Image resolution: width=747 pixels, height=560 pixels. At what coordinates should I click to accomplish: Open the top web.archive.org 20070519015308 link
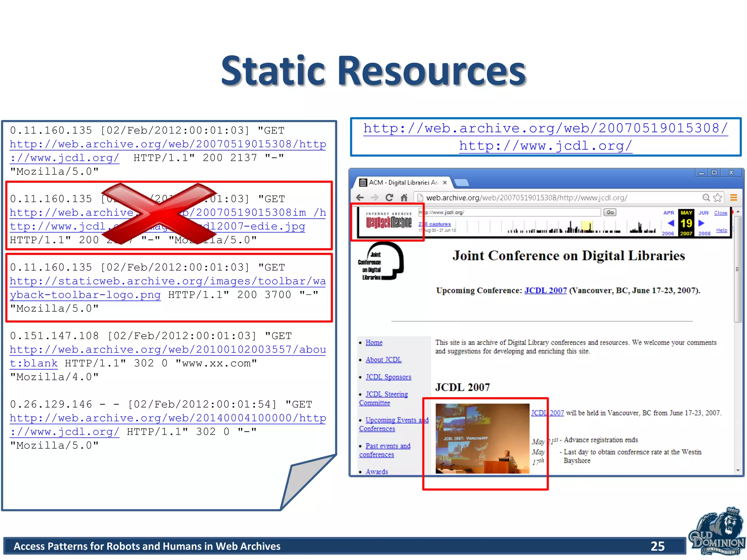pos(545,137)
